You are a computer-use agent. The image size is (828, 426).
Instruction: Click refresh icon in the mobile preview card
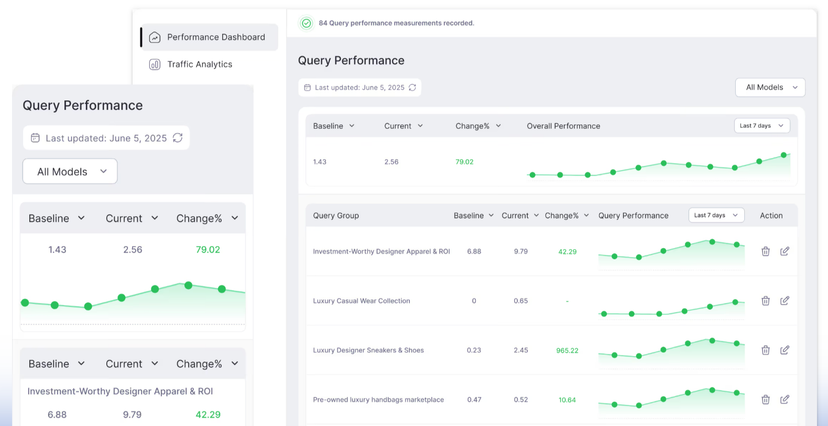[x=177, y=138]
